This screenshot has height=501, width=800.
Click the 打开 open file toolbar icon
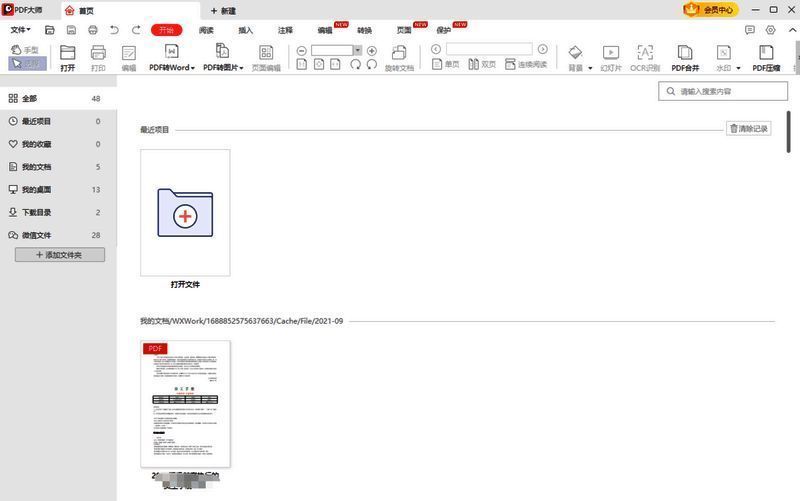(67, 52)
